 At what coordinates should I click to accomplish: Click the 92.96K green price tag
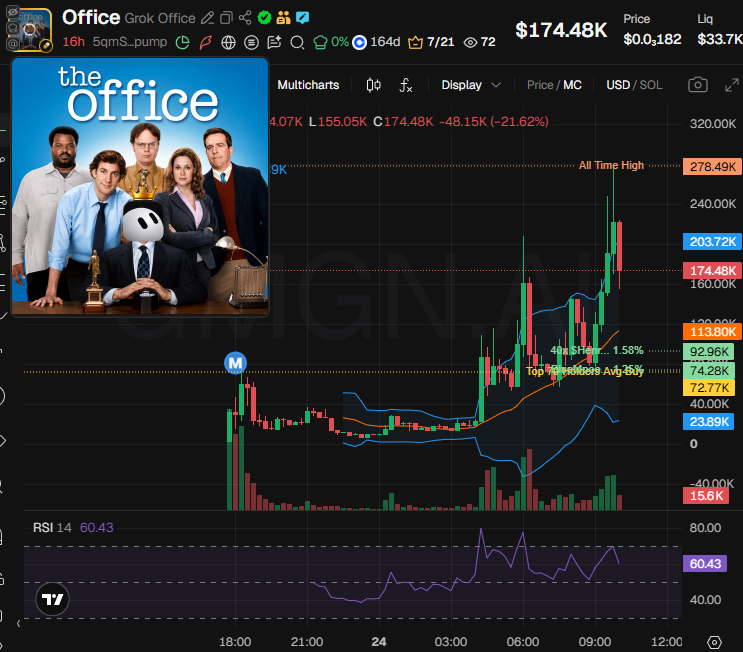[x=709, y=352]
